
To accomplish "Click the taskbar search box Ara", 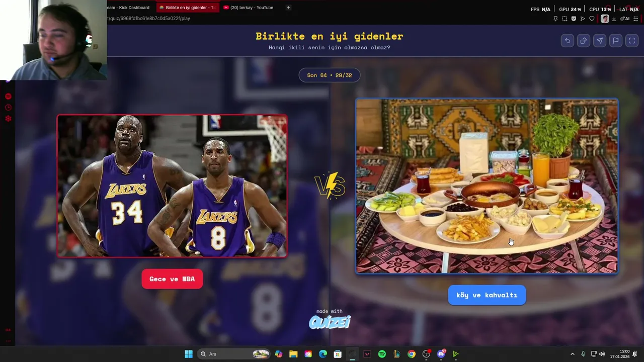I will click(x=234, y=354).
